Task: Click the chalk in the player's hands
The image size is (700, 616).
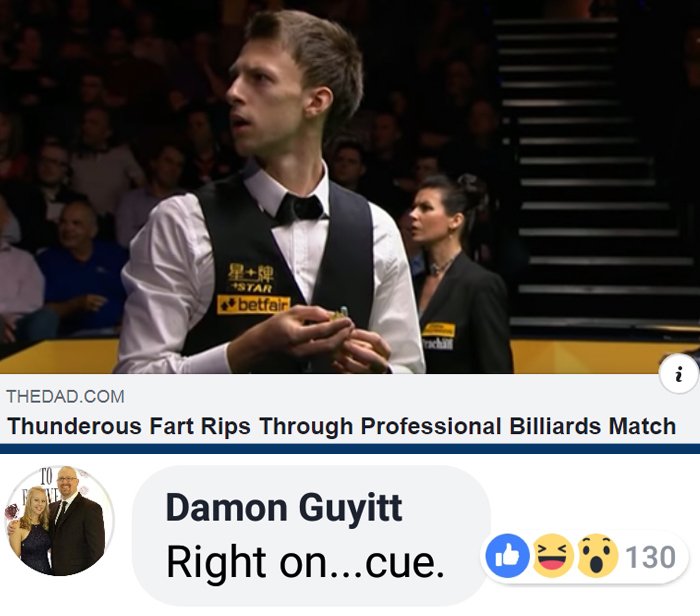Action: point(338,313)
